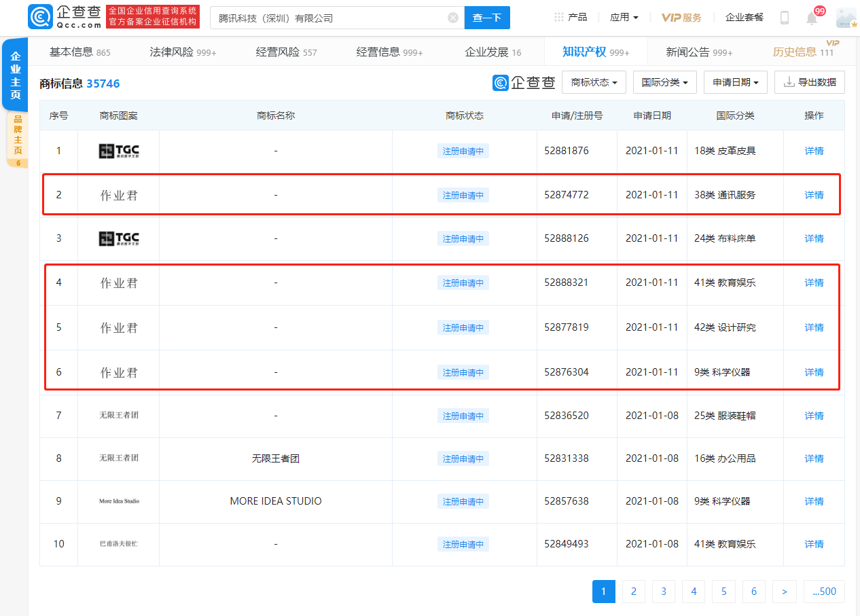The width and height of the screenshot is (860, 616).
Task: Go to page 6 of results
Action: [754, 592]
